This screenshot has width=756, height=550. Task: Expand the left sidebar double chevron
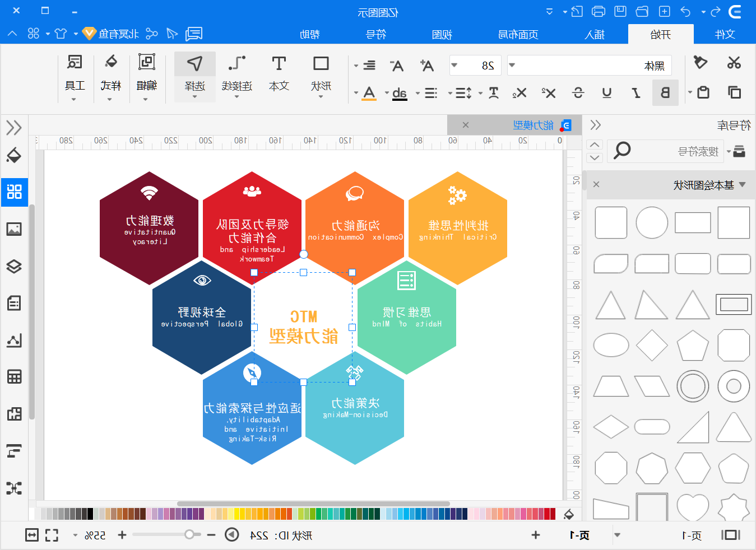click(14, 128)
